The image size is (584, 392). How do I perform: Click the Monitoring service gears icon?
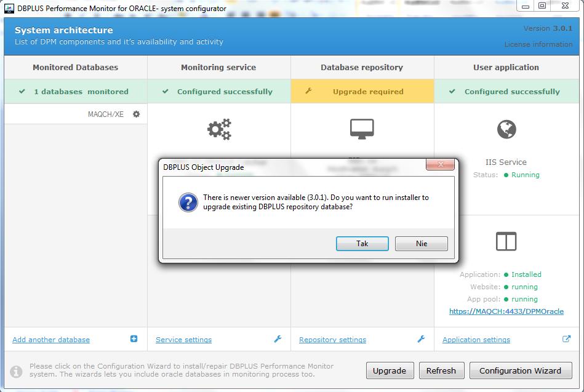click(x=219, y=129)
